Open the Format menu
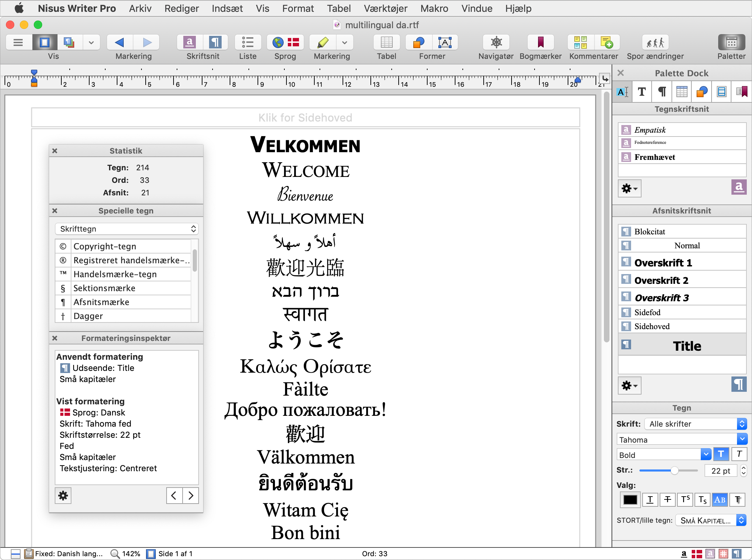 coord(298,8)
